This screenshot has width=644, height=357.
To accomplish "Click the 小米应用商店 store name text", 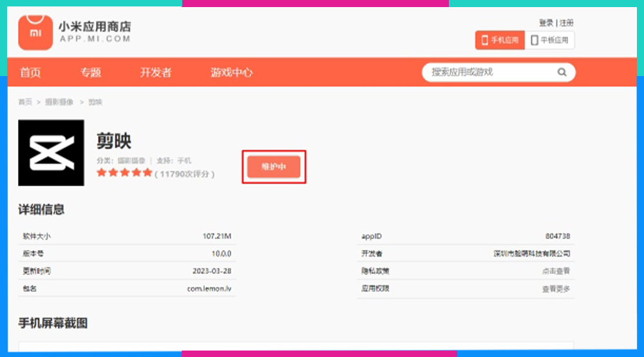I will pos(95,26).
